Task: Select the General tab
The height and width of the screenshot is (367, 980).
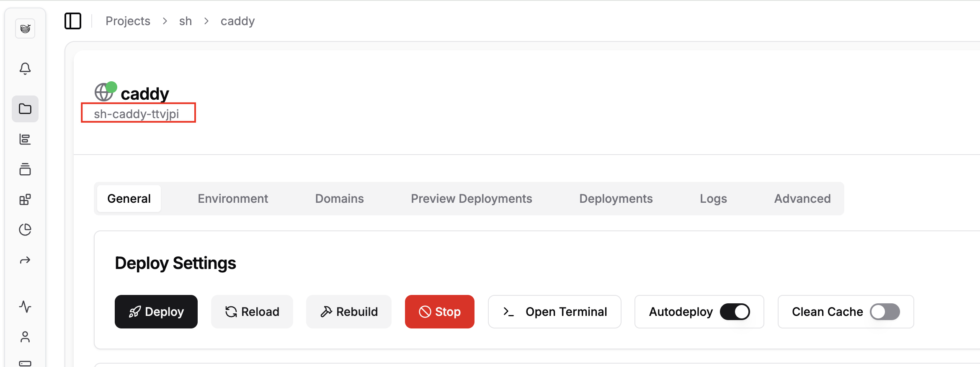Action: tap(129, 199)
